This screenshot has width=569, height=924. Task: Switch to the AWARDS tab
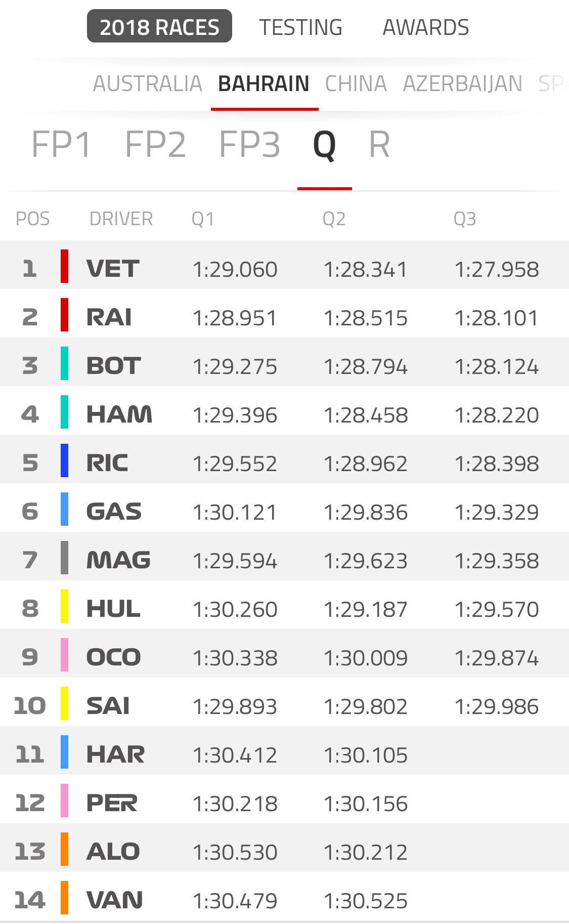[426, 27]
